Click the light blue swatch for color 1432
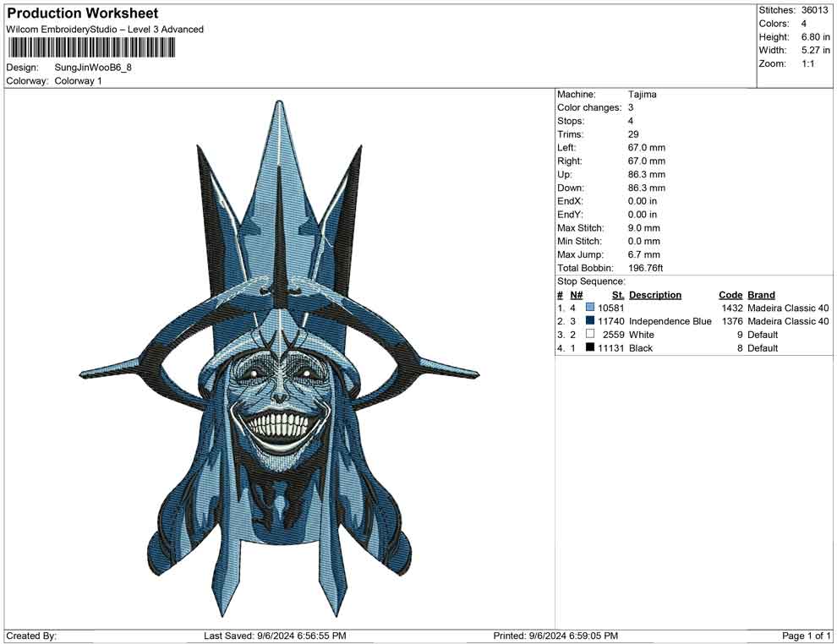The height and width of the screenshot is (644, 837). click(590, 308)
